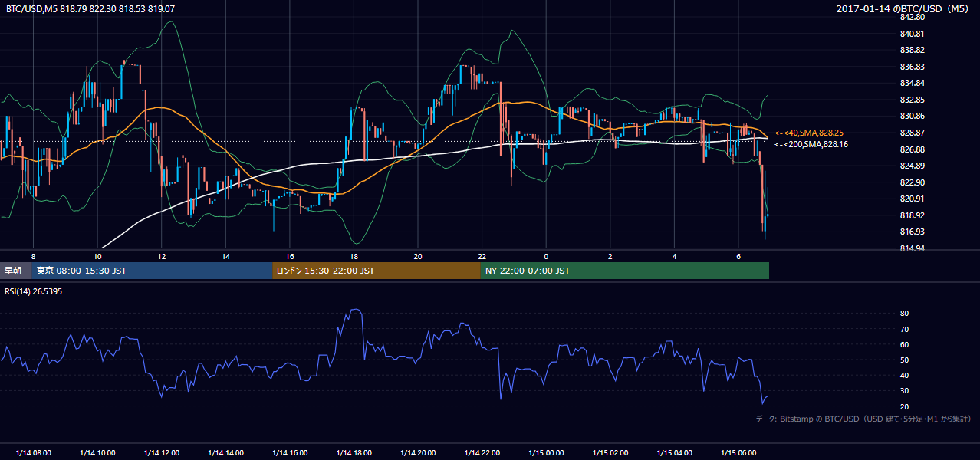Click price axis value 840.81
Image resolution: width=980 pixels, height=460 pixels.
[912, 34]
